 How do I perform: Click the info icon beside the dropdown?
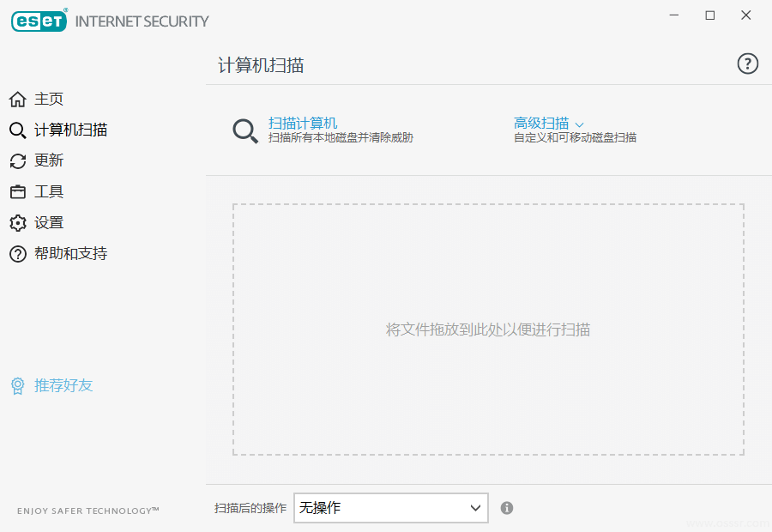coord(507,508)
